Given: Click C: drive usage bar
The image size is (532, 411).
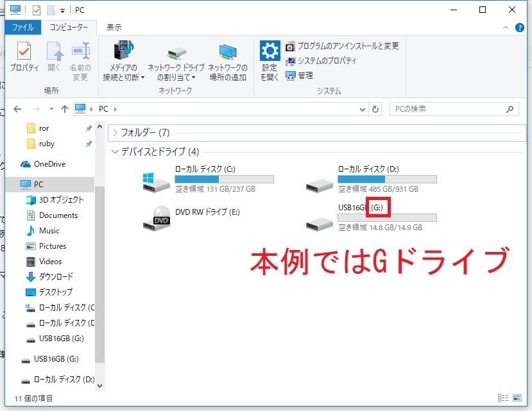Looking at the screenshot, I should 224,179.
